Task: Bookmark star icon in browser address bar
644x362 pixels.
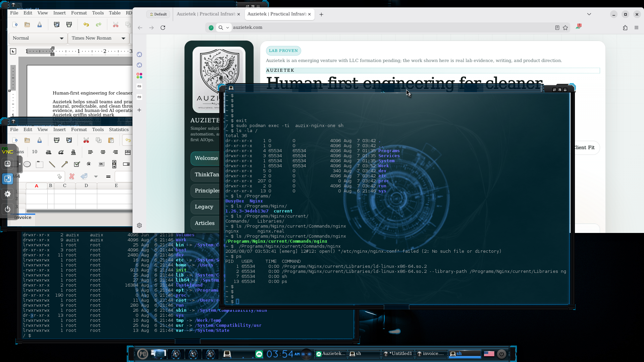Action: coord(566,27)
